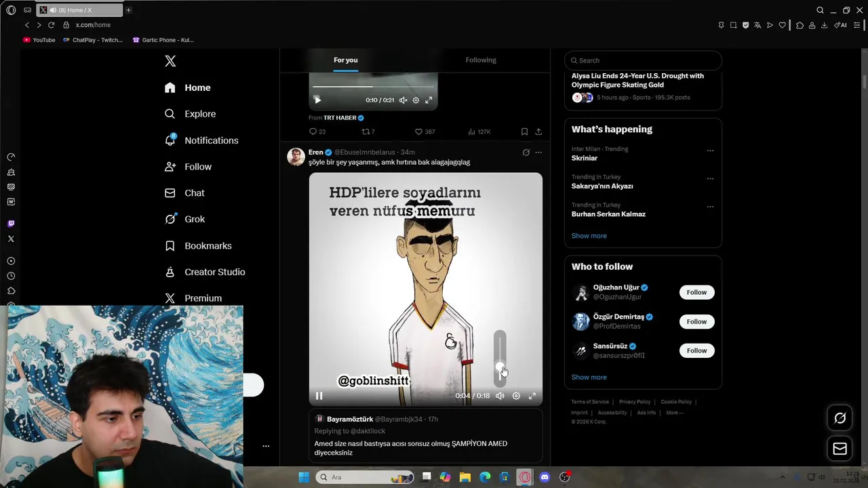
Task: Open Creator Studio in the sidebar
Action: [205, 272]
